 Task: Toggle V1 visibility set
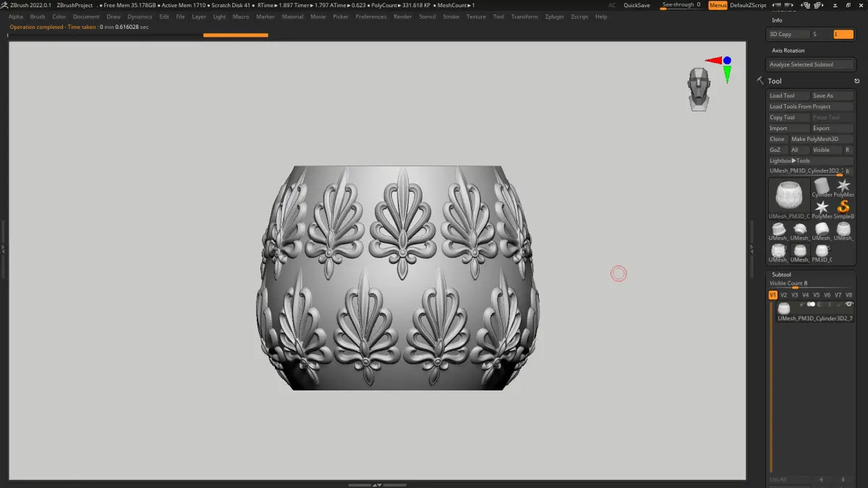point(773,295)
